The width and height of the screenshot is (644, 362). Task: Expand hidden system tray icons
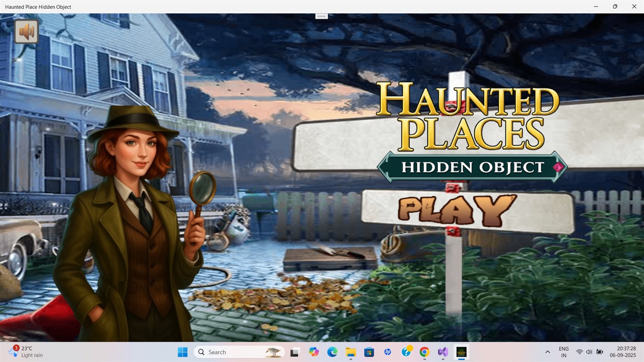(x=547, y=352)
